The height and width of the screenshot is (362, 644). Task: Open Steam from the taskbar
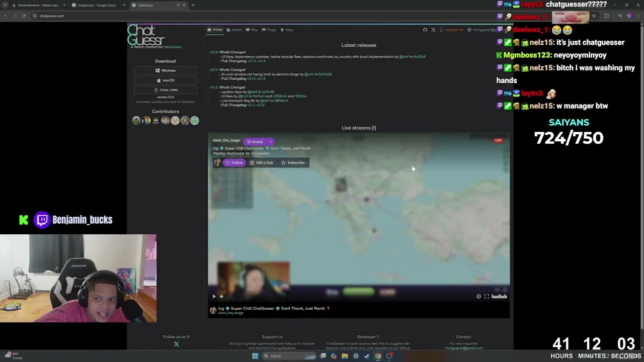(367, 356)
